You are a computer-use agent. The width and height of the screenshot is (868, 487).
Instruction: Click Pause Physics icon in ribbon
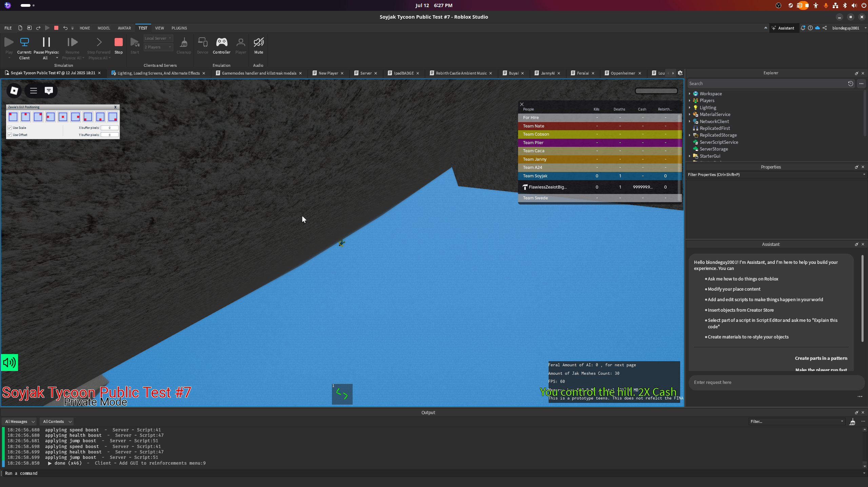(x=46, y=42)
